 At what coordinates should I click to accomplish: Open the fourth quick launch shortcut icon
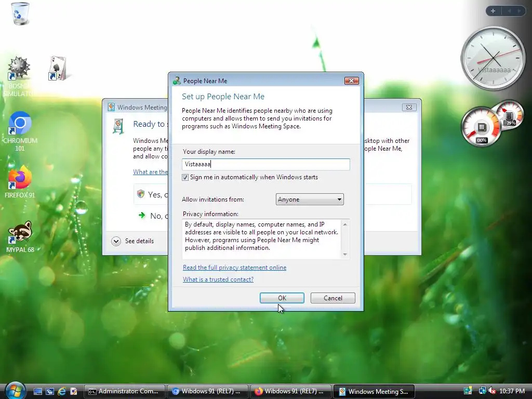[74, 391]
